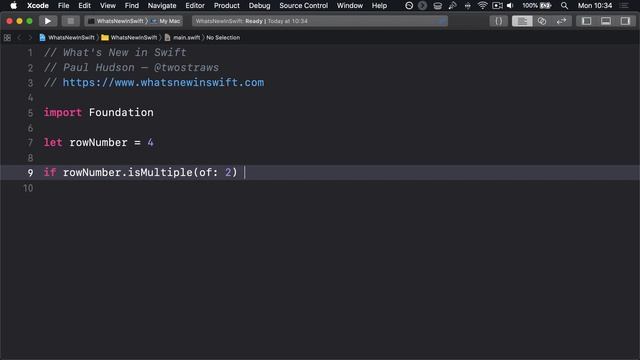Toggle the left Navigator panel
The image size is (640, 360).
click(587, 21)
